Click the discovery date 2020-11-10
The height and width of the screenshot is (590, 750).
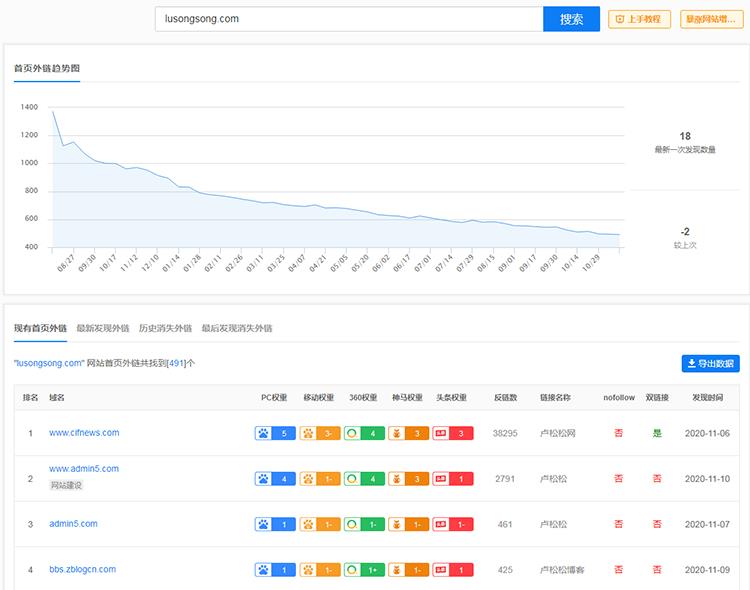coord(707,479)
